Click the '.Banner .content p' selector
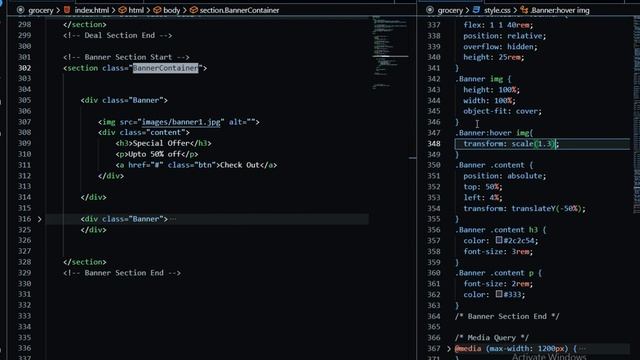Viewport: 640px width, 360px height. (x=494, y=273)
